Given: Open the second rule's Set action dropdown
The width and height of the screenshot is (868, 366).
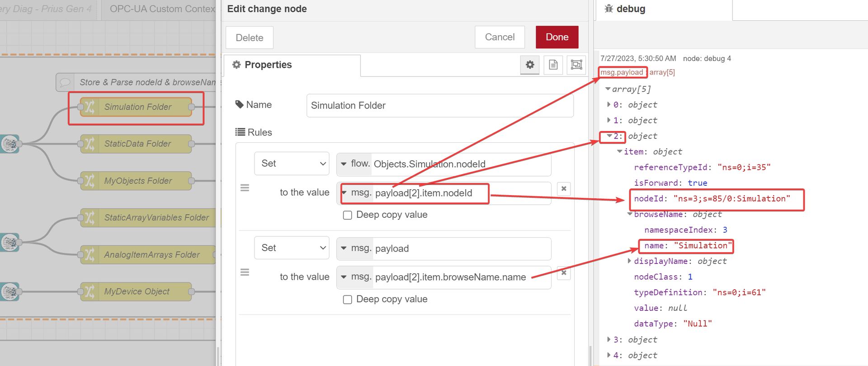Looking at the screenshot, I should coord(292,248).
